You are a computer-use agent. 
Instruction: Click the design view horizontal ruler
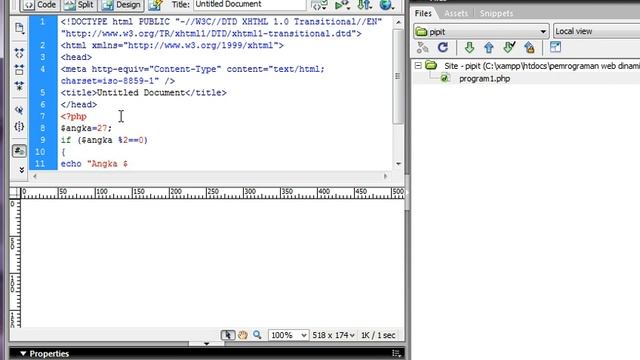point(212,193)
